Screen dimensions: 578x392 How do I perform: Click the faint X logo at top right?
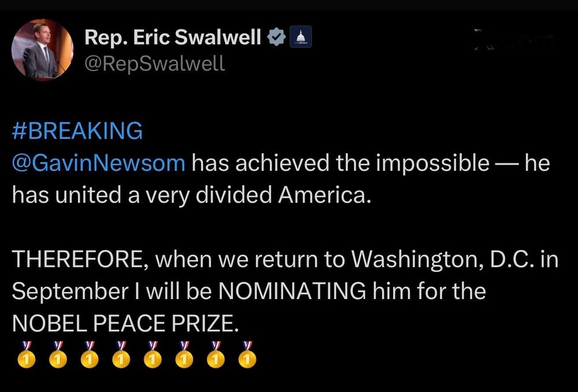click(x=482, y=39)
